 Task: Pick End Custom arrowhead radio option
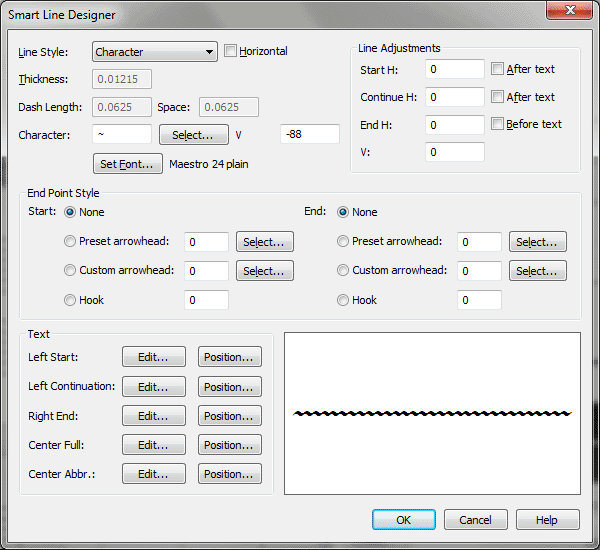343,270
